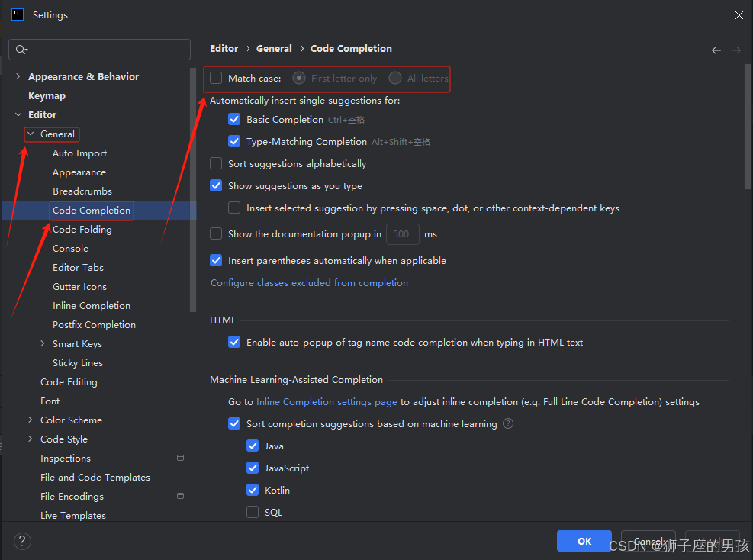The height and width of the screenshot is (560, 753).
Task: Toggle Show suggestions as you type
Action: [x=216, y=185]
